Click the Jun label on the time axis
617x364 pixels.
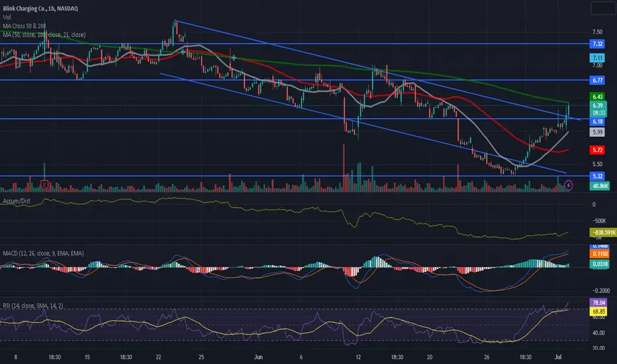[258, 357]
